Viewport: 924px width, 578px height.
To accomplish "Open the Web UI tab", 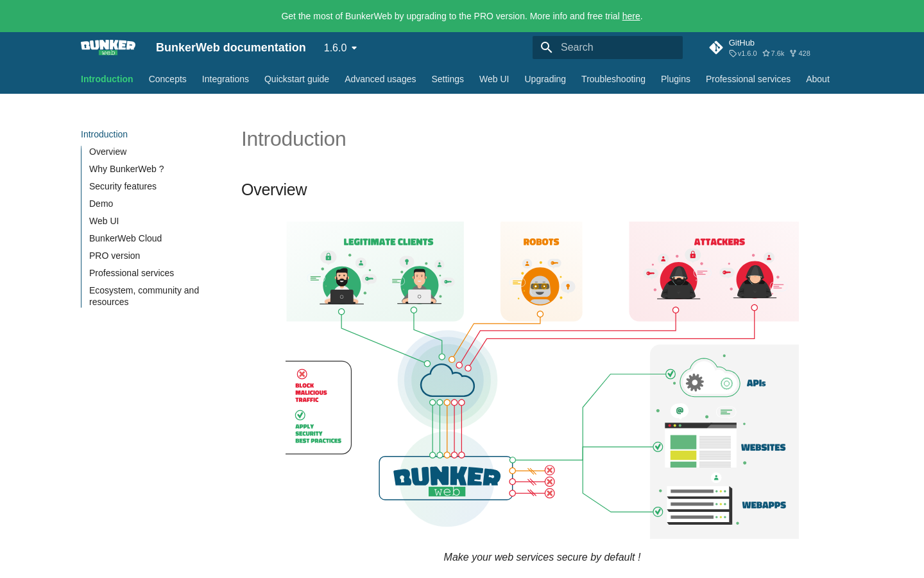I will pyautogui.click(x=494, y=79).
